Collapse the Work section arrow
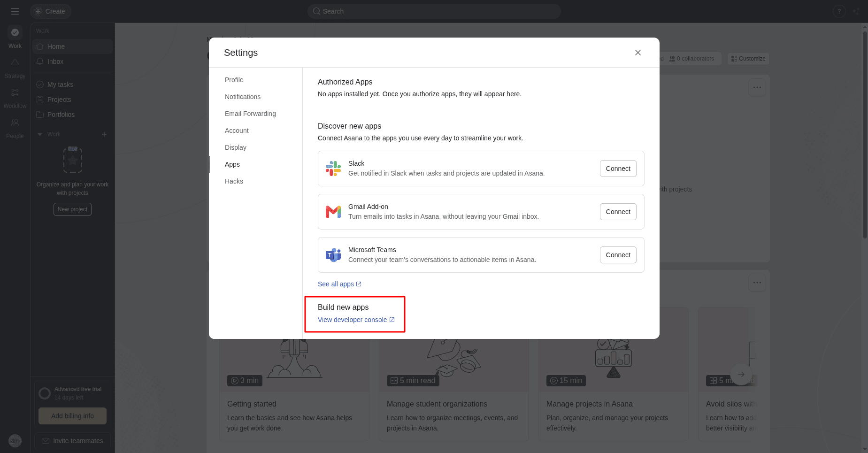 40,134
